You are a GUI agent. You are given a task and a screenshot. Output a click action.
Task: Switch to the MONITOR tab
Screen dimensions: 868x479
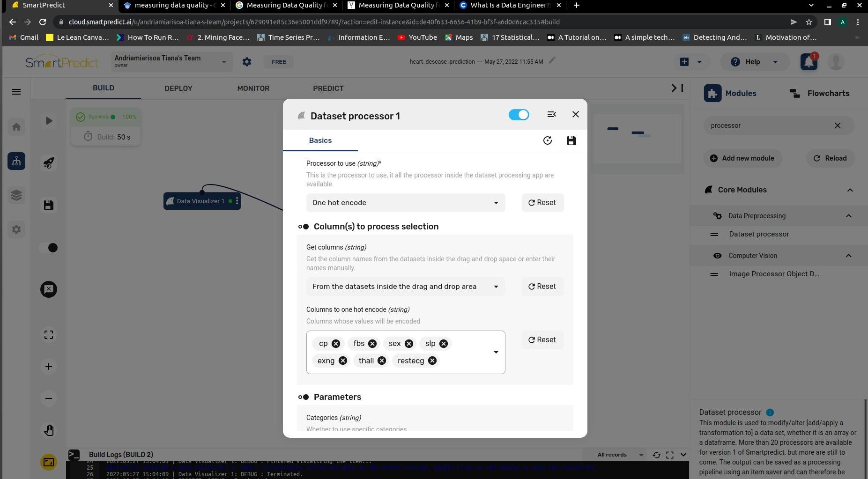pyautogui.click(x=253, y=88)
